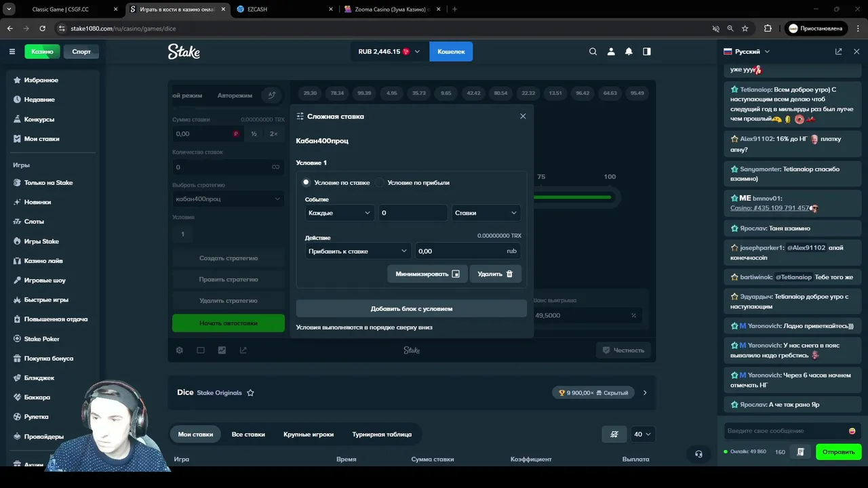Image resolution: width=868 pixels, height=488 pixels.
Task: Open the Каждые event dropdown
Action: coord(340,213)
